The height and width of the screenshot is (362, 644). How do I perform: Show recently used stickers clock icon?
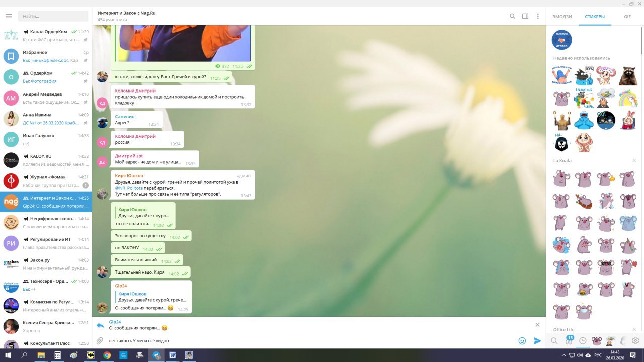pos(583,341)
